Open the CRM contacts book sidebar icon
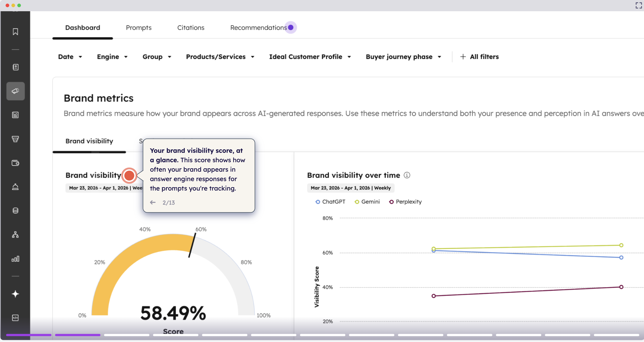644x342 pixels. (x=15, y=67)
